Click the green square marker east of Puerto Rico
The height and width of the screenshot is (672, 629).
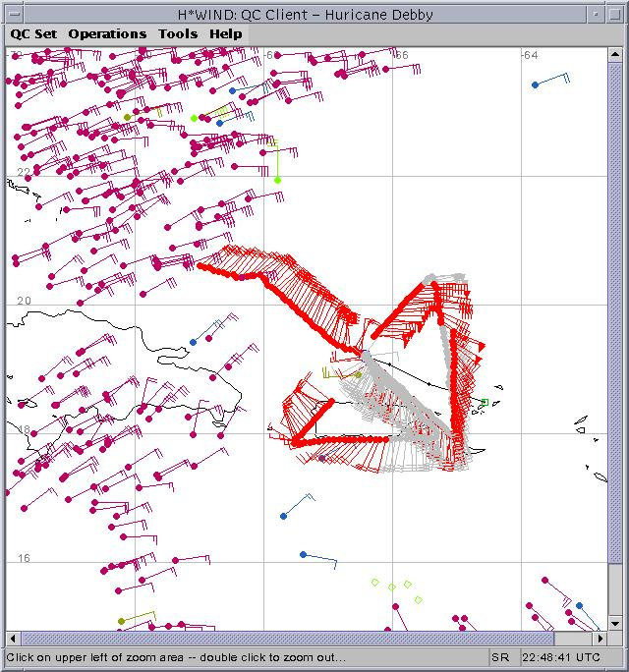click(x=485, y=402)
